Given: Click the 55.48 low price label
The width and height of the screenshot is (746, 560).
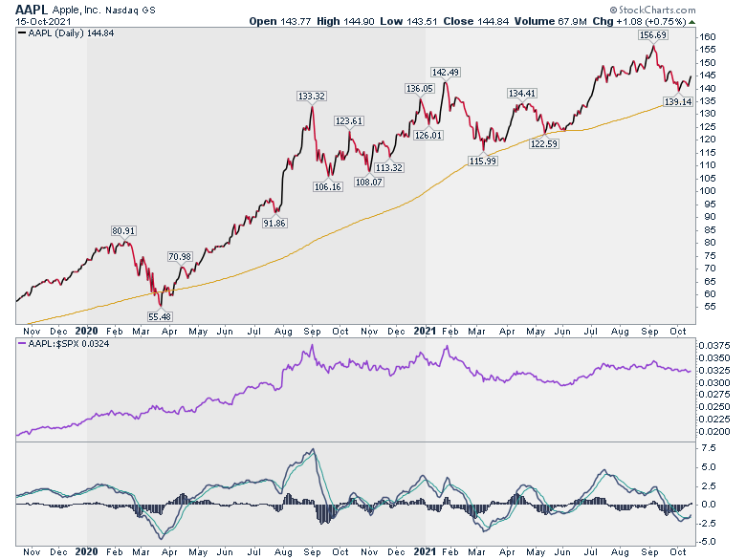Looking at the screenshot, I should coord(160,316).
